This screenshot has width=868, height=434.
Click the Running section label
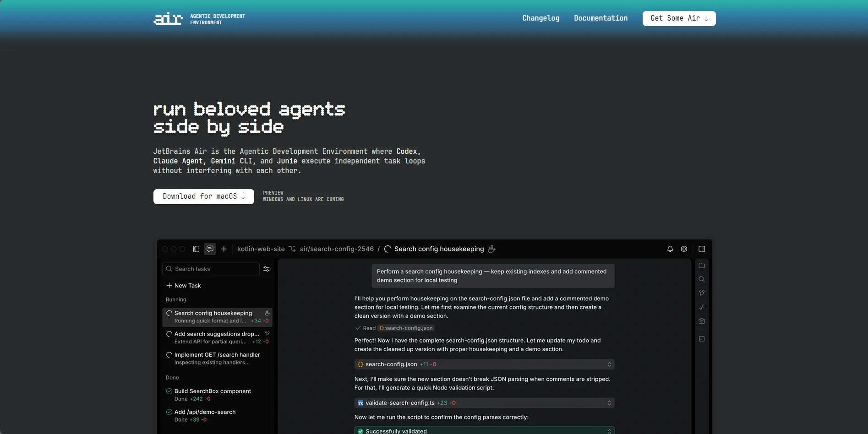click(x=176, y=299)
